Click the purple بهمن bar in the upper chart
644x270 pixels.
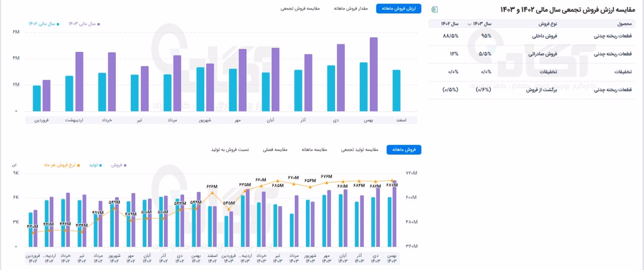click(x=373, y=75)
